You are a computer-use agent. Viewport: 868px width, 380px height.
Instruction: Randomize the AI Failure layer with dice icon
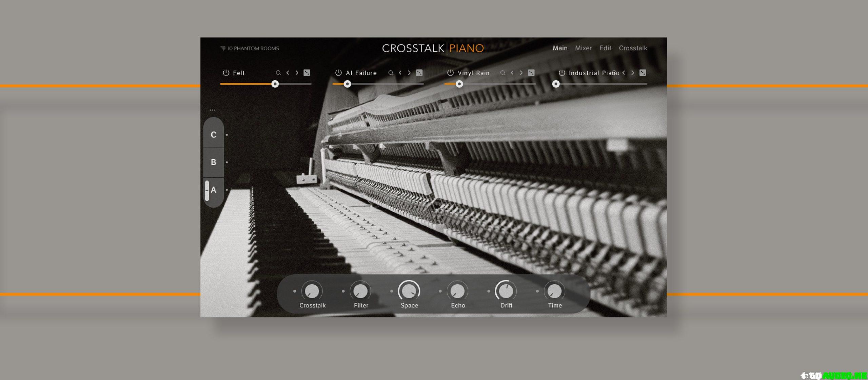[x=419, y=73]
